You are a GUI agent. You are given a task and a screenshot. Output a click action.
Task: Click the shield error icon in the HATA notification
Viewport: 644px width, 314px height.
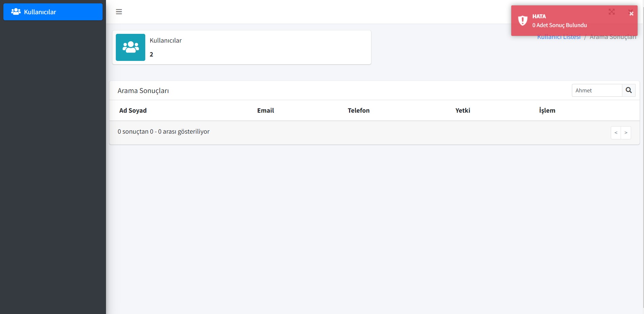tap(523, 20)
